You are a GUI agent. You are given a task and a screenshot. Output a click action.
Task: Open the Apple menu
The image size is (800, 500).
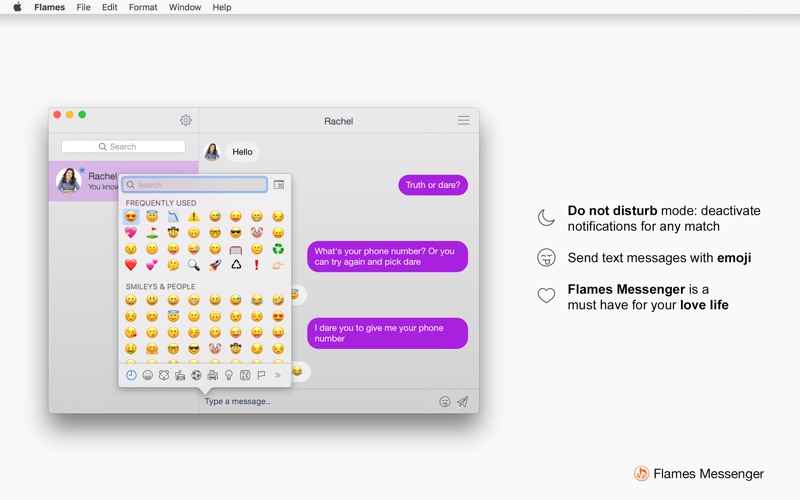point(17,7)
